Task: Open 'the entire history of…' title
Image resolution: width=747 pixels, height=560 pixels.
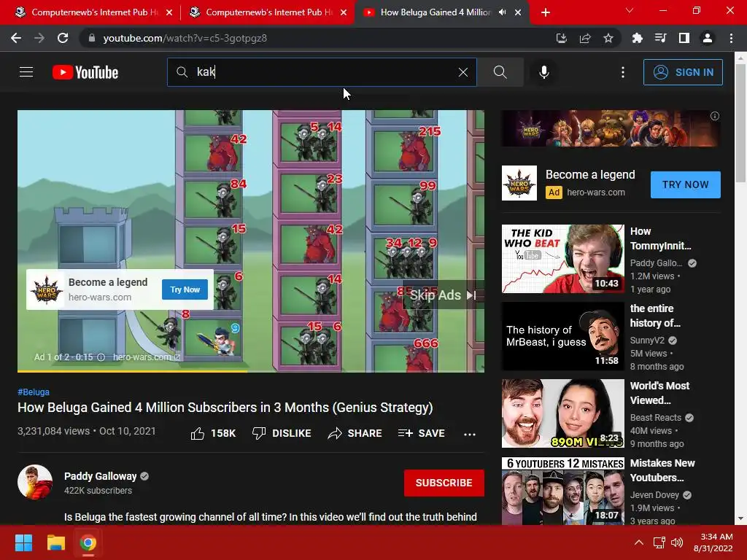Action: point(655,316)
